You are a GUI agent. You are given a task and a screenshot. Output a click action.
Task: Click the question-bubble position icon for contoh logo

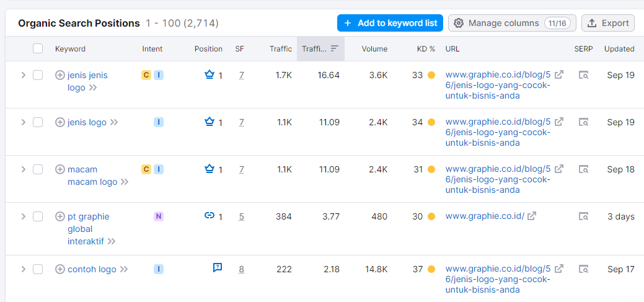click(218, 268)
